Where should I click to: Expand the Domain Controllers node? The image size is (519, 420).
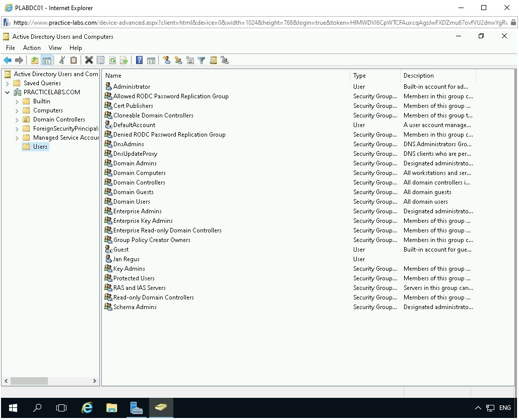[x=17, y=119]
